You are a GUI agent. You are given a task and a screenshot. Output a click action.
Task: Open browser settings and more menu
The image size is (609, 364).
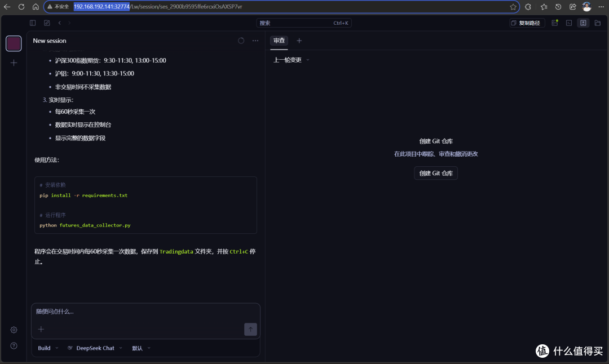point(601,7)
